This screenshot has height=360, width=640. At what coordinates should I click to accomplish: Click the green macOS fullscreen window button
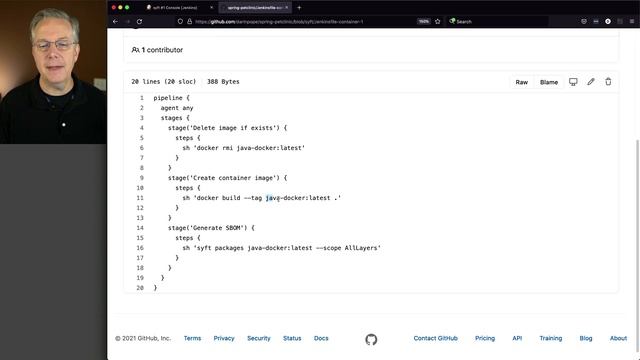pyautogui.click(x=127, y=7)
